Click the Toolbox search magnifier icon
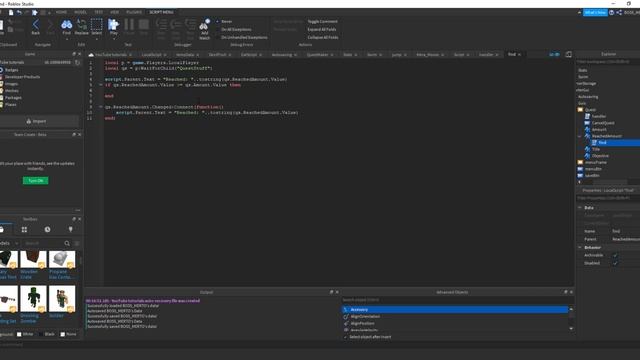The image size is (640, 360). pos(67,243)
